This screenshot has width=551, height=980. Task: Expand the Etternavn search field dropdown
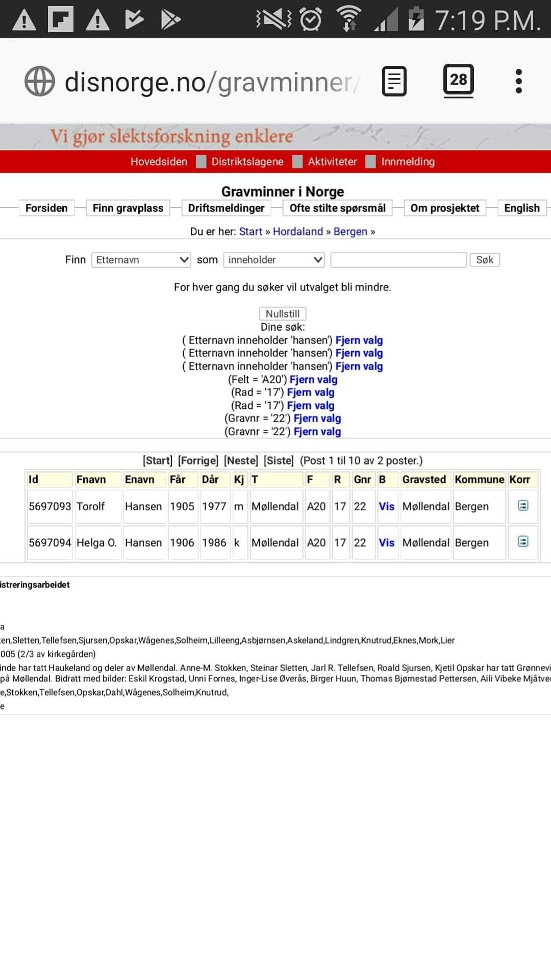point(141,260)
